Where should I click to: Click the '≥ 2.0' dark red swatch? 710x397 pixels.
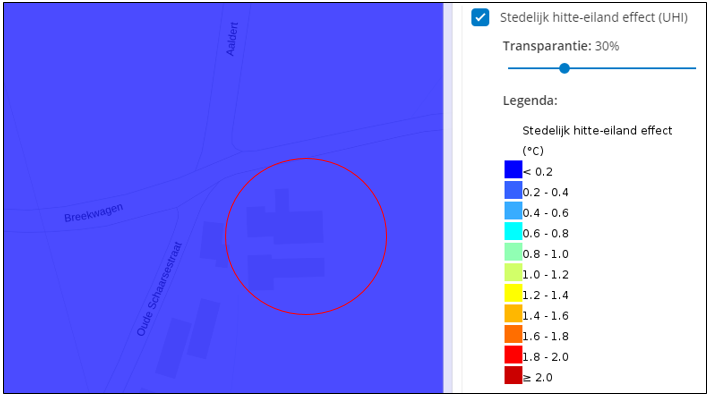(x=513, y=375)
